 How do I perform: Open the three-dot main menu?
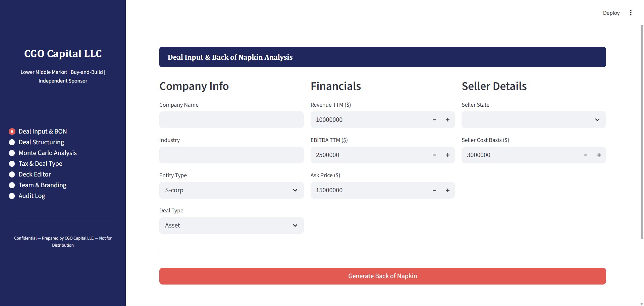[x=631, y=13]
